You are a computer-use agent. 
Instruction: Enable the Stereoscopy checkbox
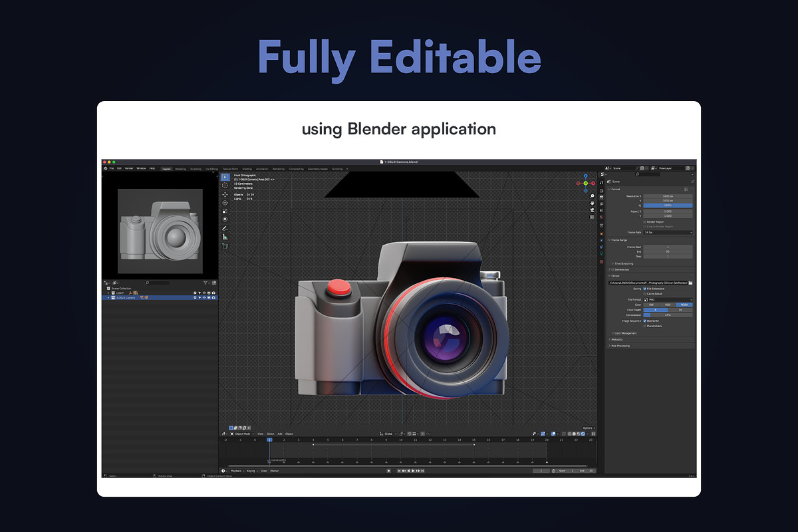click(612, 269)
